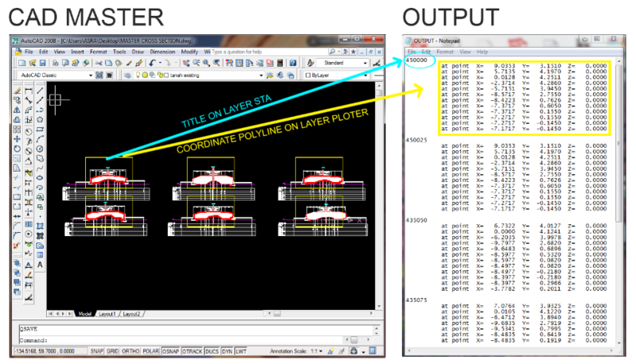Click the Save icon in AutoCAD toolbar
The width and height of the screenshot is (636, 364).
coord(43,62)
